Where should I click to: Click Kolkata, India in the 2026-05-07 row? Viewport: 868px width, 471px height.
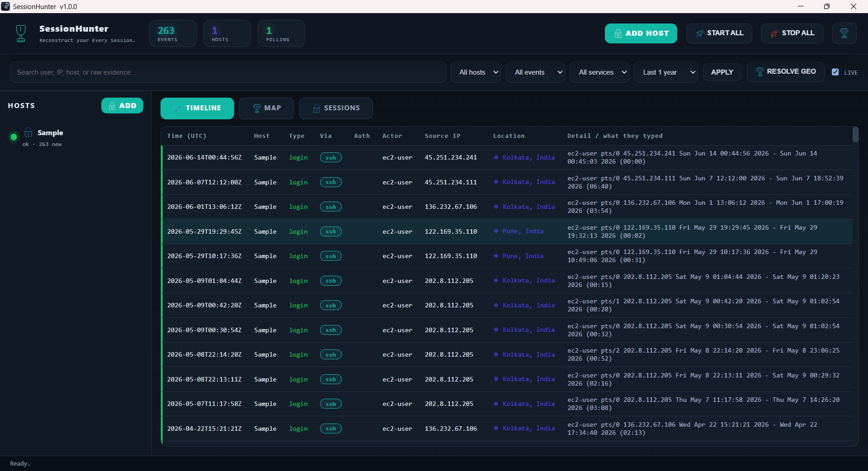[x=528, y=404]
